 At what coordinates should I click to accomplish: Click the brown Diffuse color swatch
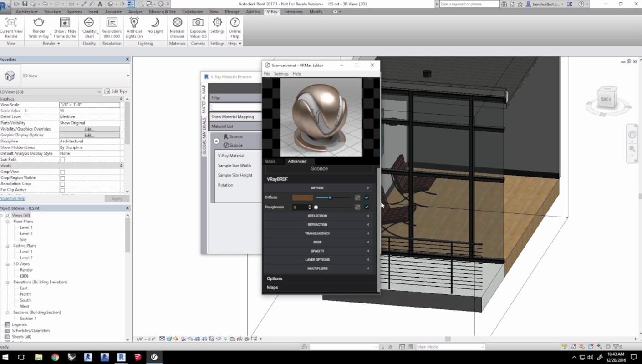(302, 197)
